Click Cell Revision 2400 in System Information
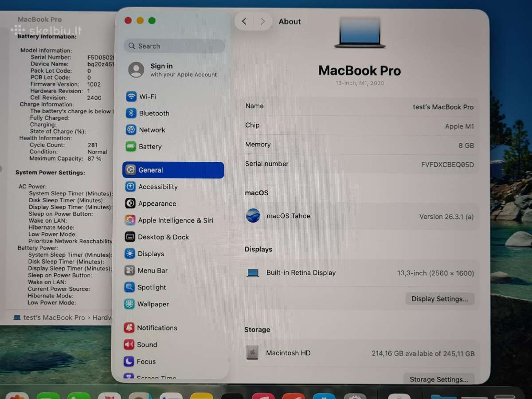The height and width of the screenshot is (399, 532). coord(66,98)
